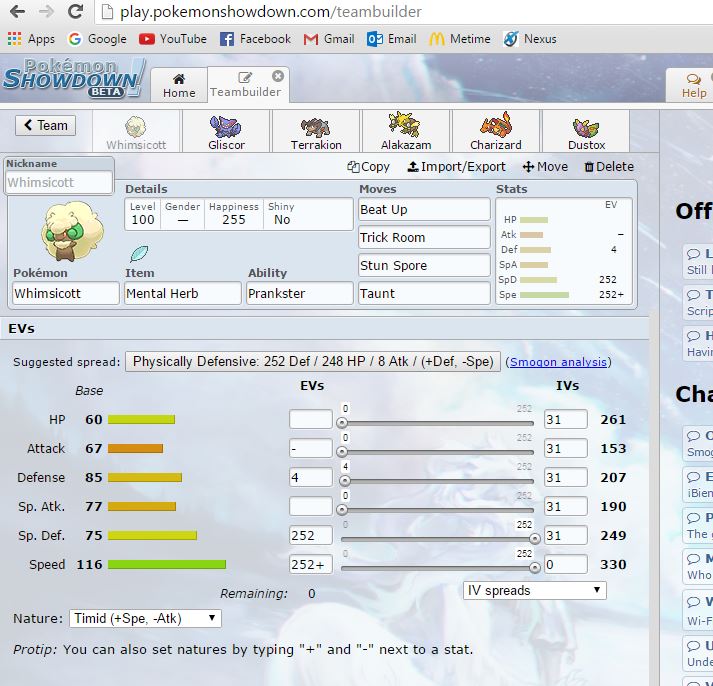
Task: Open the YouTube bookmark
Action: (173, 39)
